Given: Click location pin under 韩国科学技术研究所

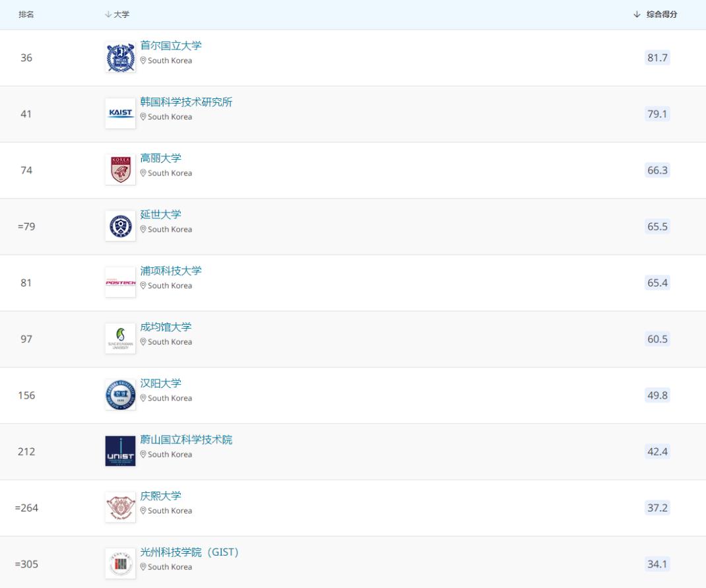Looking at the screenshot, I should click(x=143, y=117).
